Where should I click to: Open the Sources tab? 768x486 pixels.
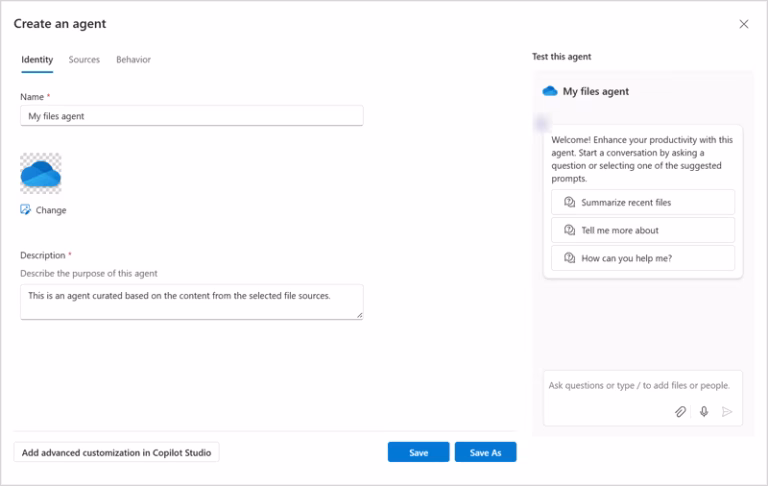[x=84, y=60]
